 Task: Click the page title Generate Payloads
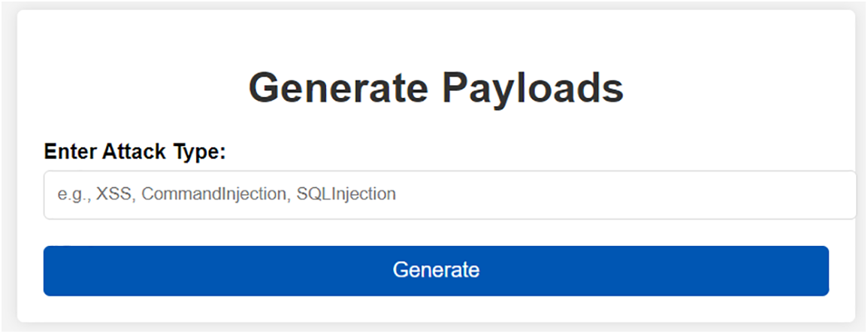click(436, 87)
